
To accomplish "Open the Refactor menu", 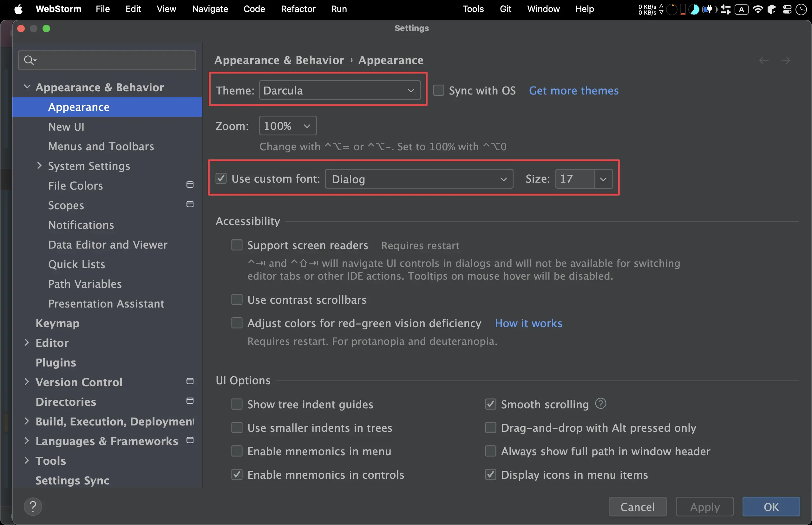I will pos(298,9).
